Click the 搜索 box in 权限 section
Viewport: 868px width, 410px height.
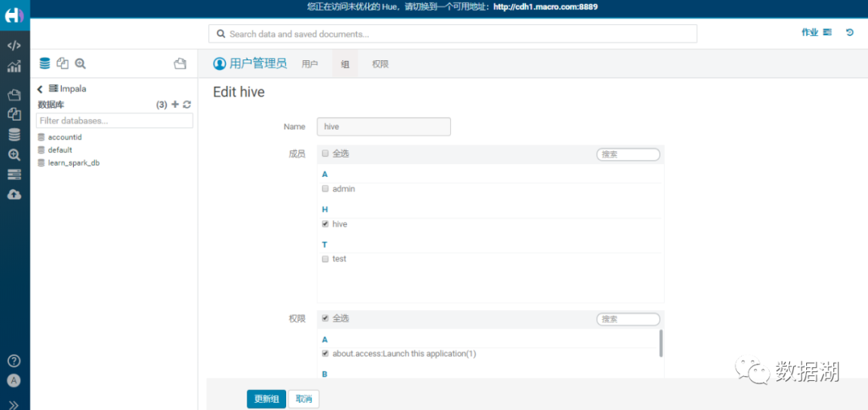point(628,319)
